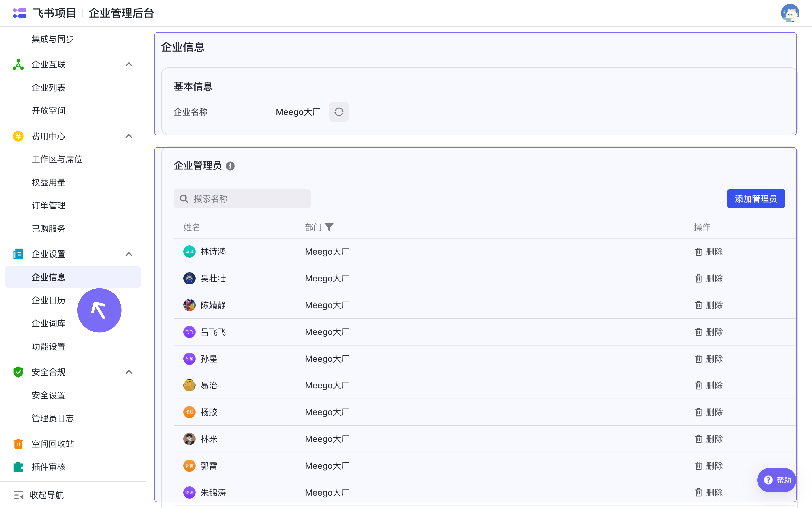
Task: Click the name 孙星 in the table
Action: 209,359
